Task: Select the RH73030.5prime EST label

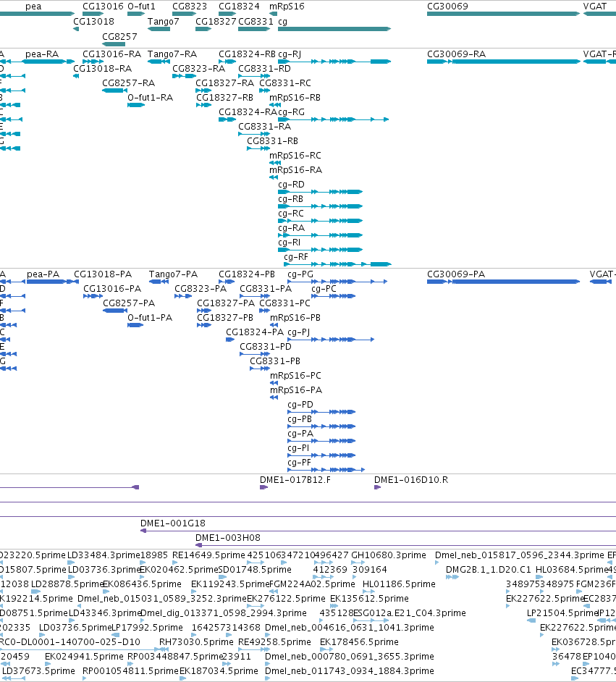Action: pos(196,641)
